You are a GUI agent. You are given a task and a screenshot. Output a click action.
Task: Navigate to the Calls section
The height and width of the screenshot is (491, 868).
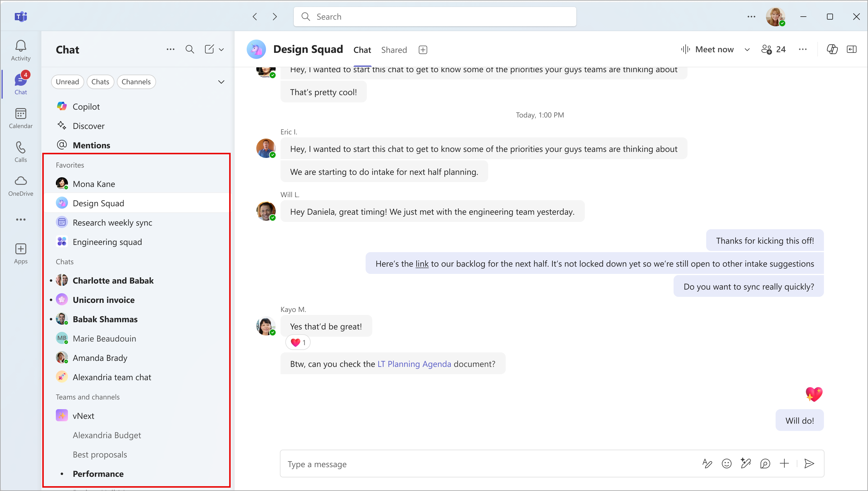coord(20,151)
